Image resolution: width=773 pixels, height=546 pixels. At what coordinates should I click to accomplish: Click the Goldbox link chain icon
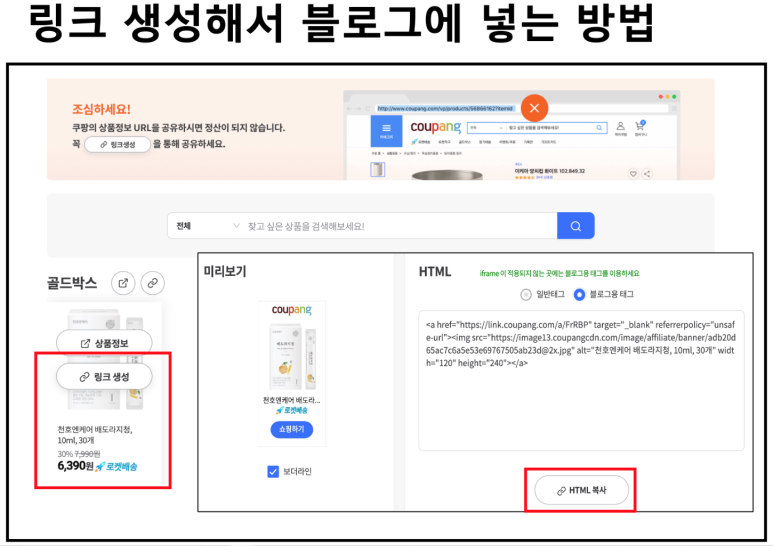click(153, 283)
